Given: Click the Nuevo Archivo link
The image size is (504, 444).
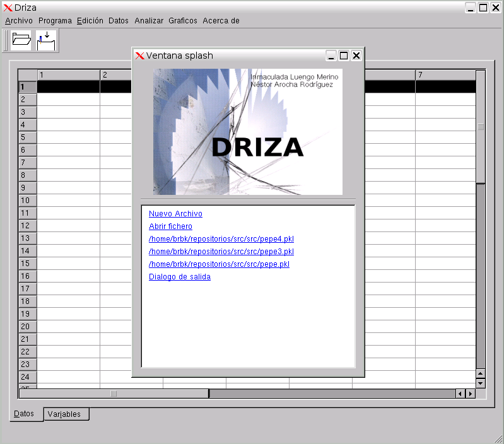Looking at the screenshot, I should [x=175, y=214].
